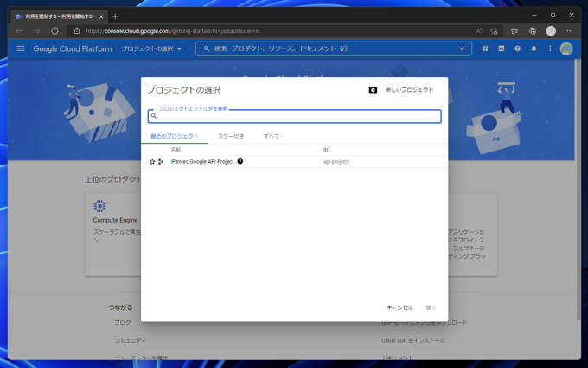Viewport: 588px width, 368px height.
Task: Select iPentec Google API Project row
Action: (x=294, y=161)
